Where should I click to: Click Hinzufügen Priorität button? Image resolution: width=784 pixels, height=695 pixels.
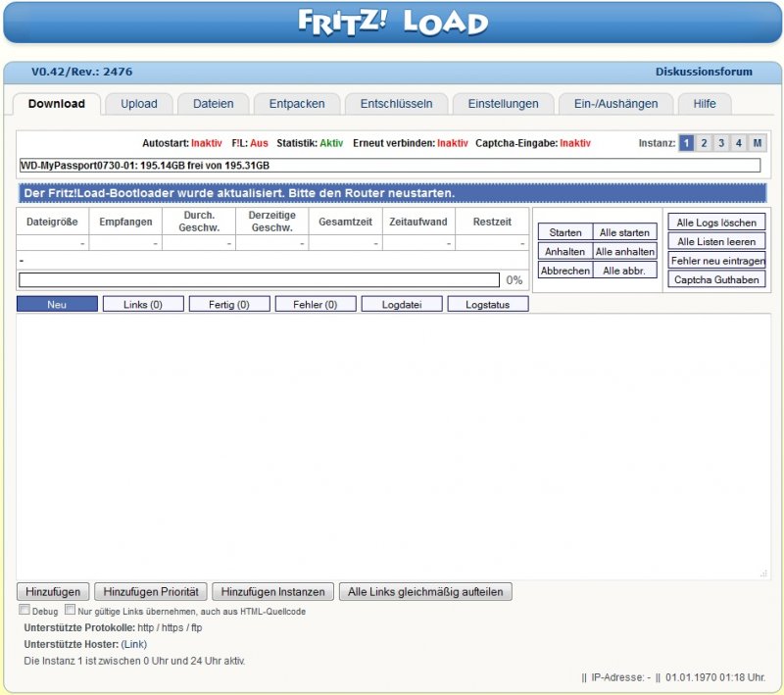tap(151, 591)
